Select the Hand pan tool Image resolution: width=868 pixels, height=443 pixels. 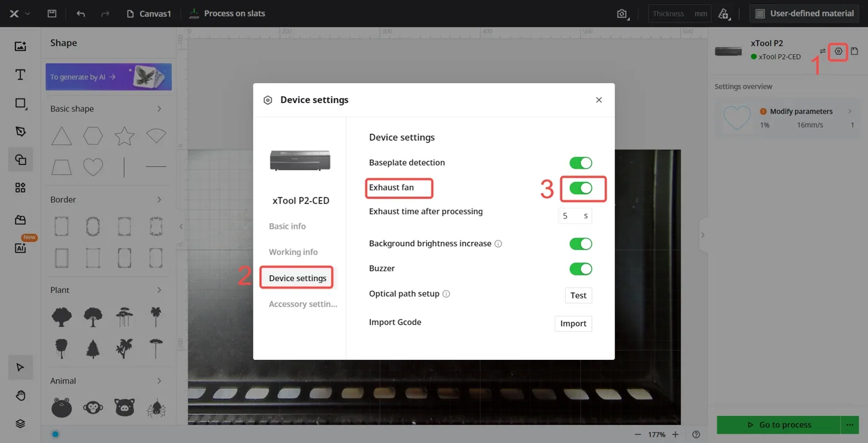coord(20,395)
